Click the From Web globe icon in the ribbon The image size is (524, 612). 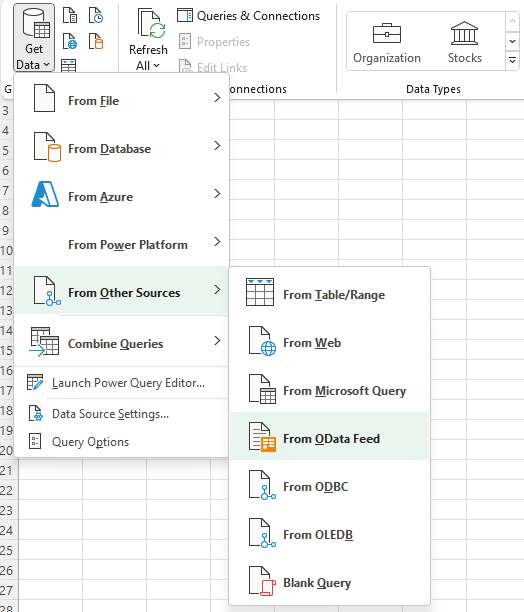click(x=70, y=41)
